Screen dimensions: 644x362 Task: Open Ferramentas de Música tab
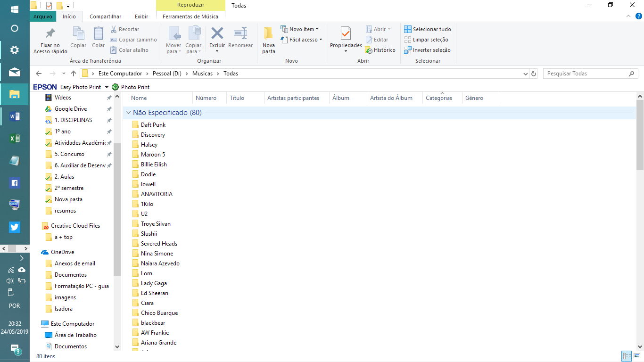(x=190, y=16)
